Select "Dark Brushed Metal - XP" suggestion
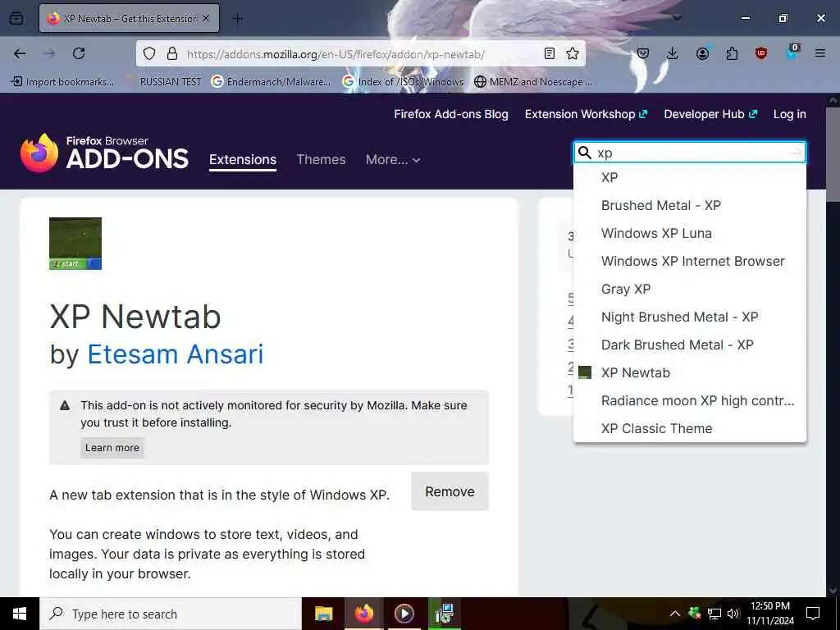The width and height of the screenshot is (840, 630). coord(689,345)
